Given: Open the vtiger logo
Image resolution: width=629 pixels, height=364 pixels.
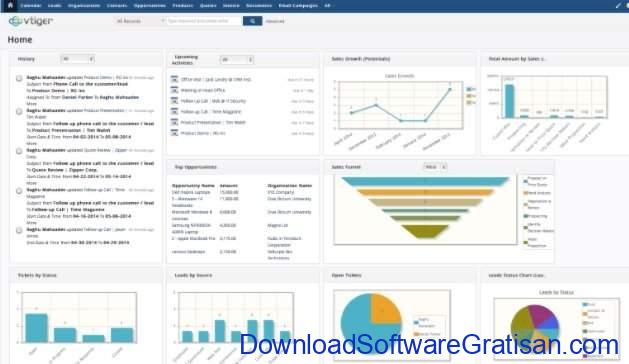Looking at the screenshot, I should (31, 21).
